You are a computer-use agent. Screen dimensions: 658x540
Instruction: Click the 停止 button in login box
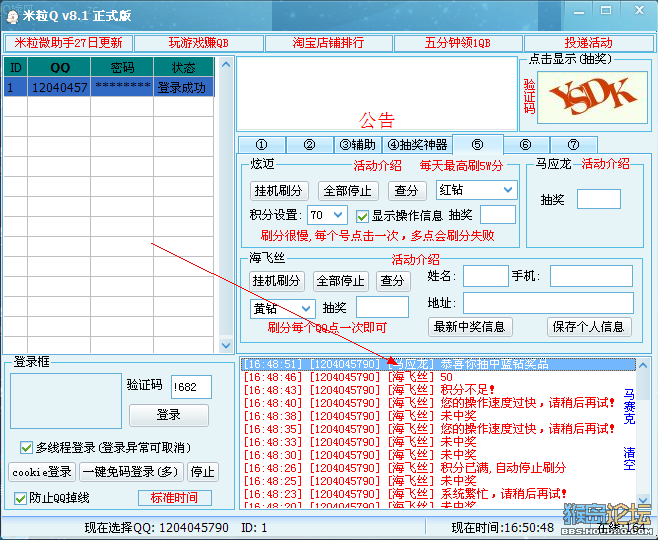[203, 472]
